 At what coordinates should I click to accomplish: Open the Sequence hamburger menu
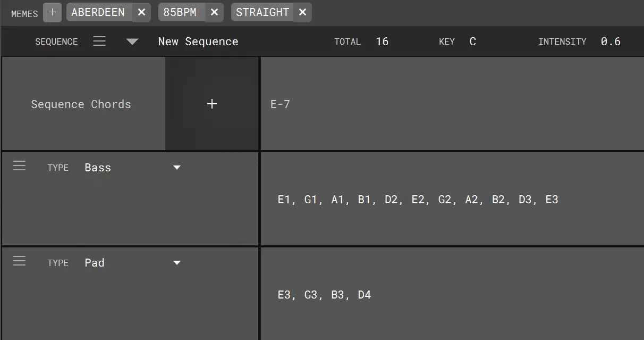[99, 41]
